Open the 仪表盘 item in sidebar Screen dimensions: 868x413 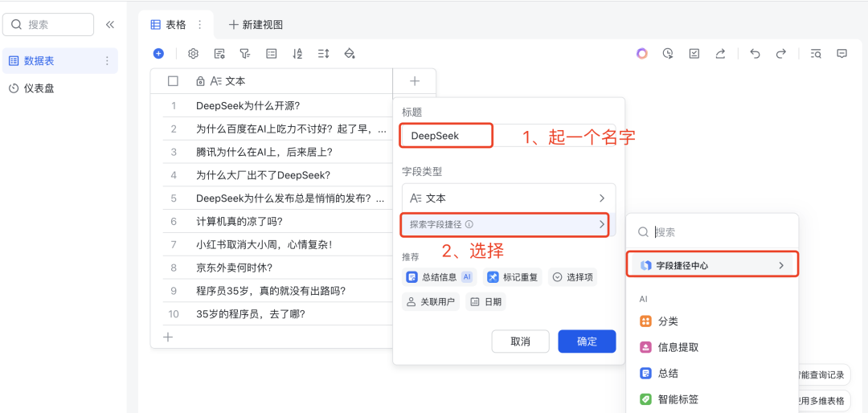click(x=59, y=88)
